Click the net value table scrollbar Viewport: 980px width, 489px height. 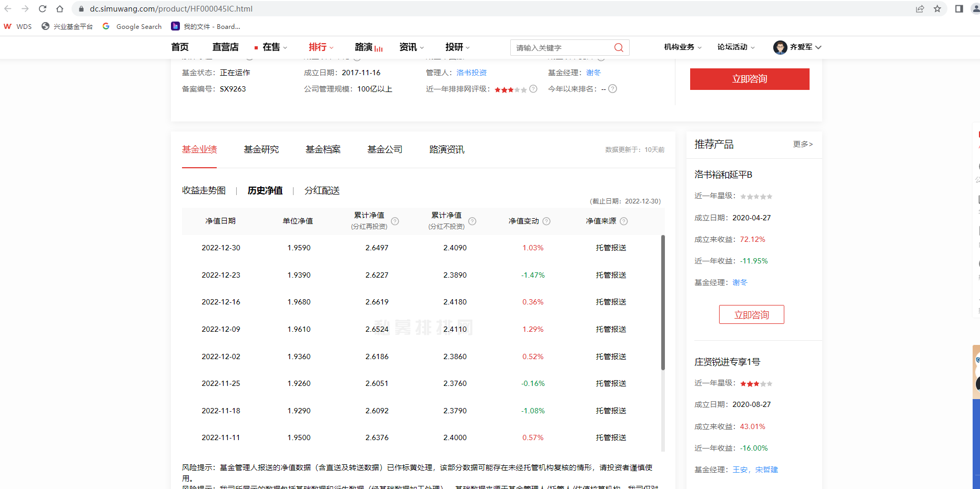click(x=663, y=302)
